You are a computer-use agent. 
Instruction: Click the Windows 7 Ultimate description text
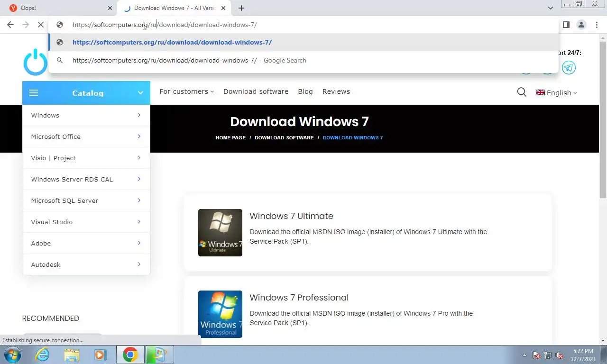[368, 237]
